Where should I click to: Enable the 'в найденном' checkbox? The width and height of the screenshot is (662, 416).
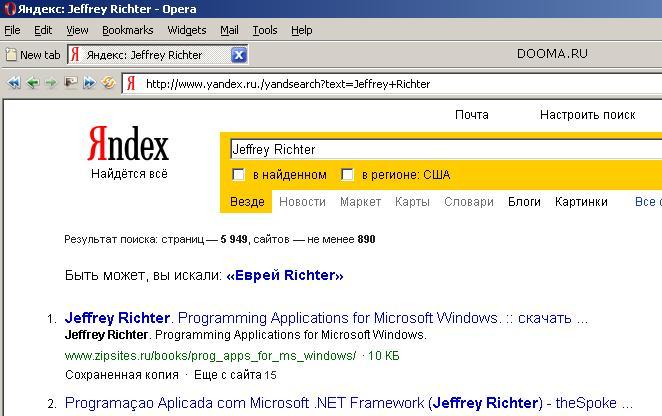pyautogui.click(x=238, y=175)
